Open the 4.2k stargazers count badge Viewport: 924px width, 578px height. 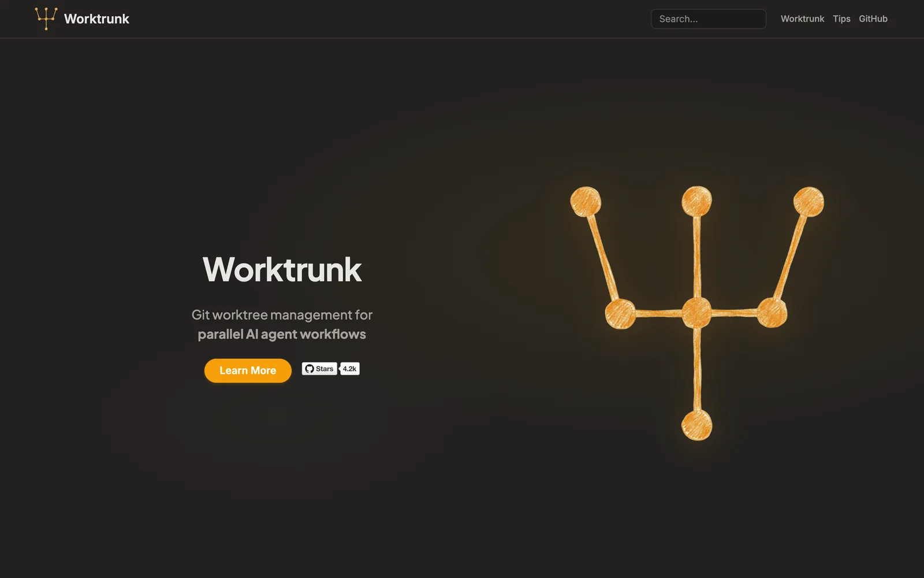(x=349, y=369)
